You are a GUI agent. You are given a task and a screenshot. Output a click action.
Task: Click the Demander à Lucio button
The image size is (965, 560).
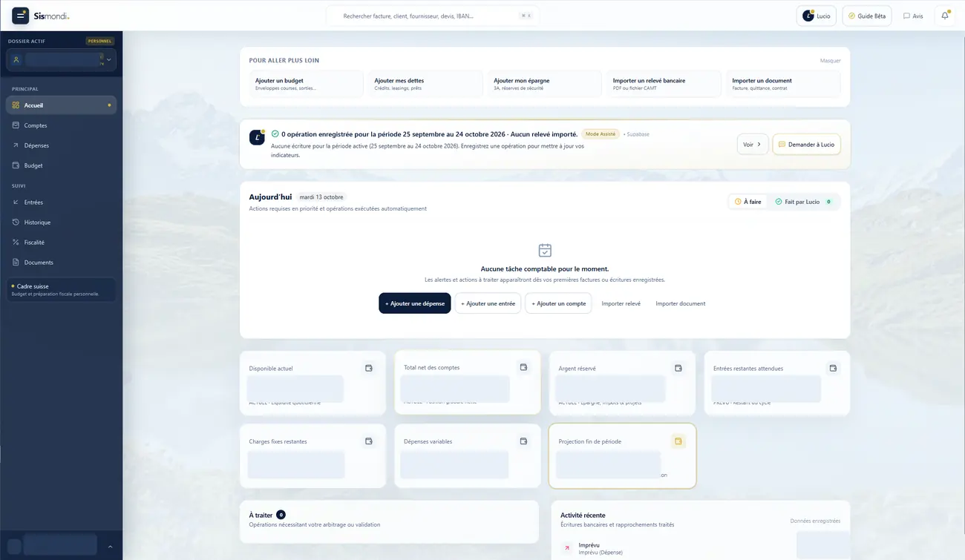[x=806, y=144]
